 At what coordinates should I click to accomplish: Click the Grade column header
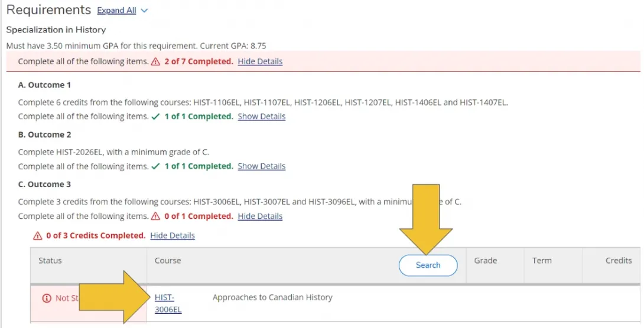tap(485, 261)
